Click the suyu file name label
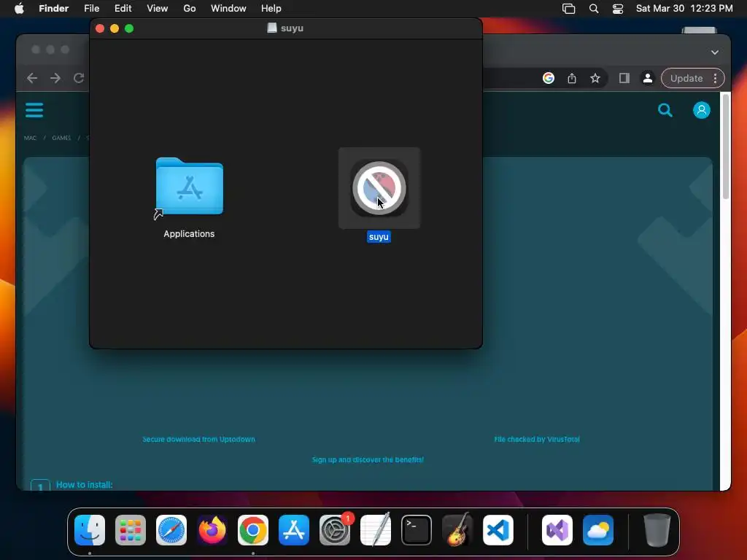 379,237
